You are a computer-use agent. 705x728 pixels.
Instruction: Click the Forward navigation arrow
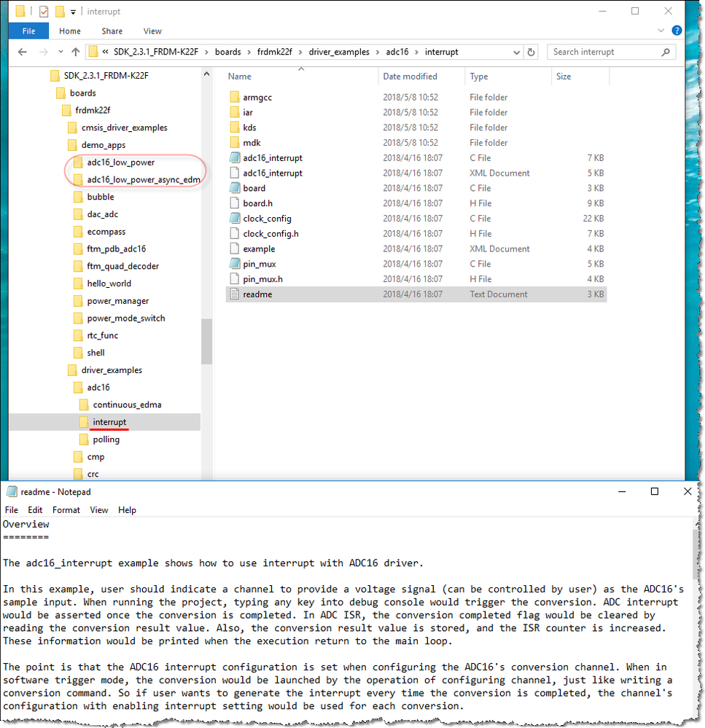[44, 52]
